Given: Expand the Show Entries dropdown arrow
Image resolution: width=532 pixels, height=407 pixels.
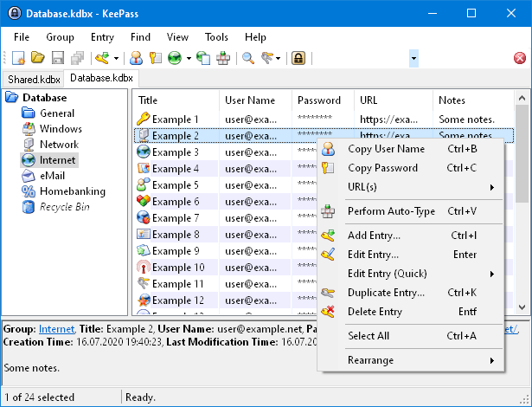Looking at the screenshot, I should pos(279,58).
